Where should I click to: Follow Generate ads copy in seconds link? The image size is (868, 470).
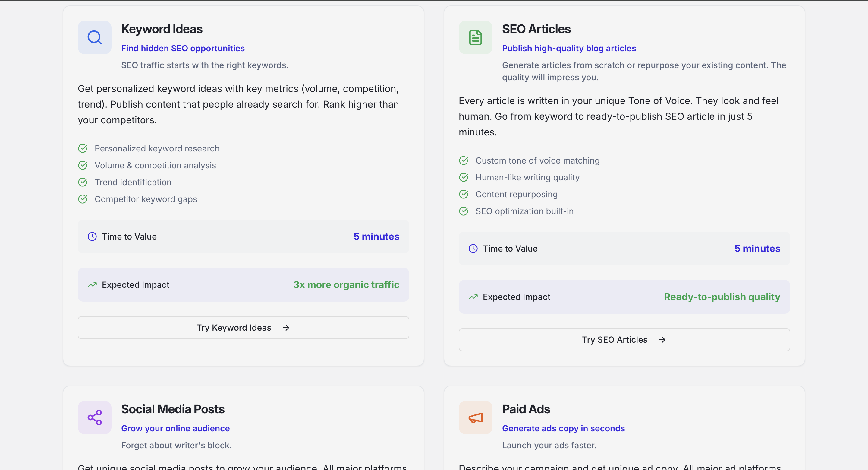[563, 429]
